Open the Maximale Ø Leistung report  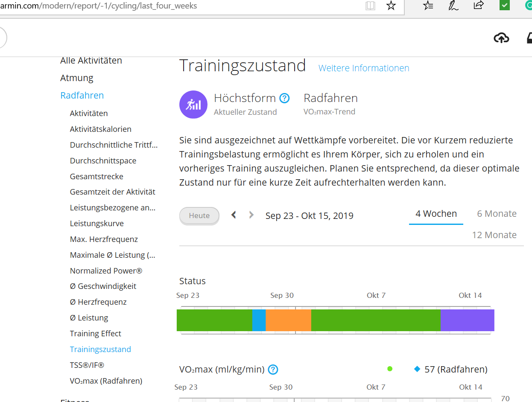coord(113,255)
